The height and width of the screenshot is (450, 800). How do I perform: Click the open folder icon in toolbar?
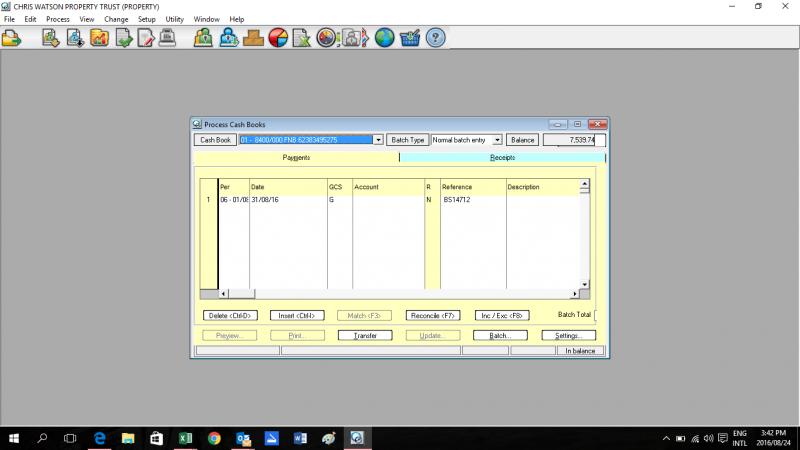point(12,39)
